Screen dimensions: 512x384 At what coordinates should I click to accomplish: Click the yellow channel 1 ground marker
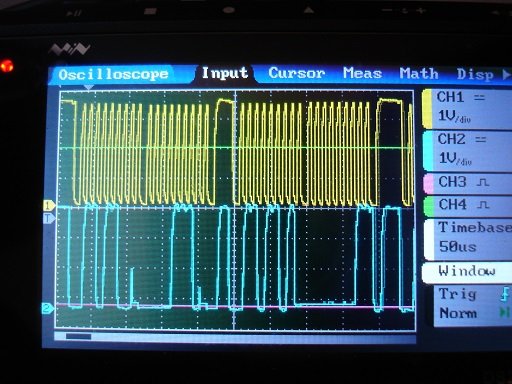49,205
